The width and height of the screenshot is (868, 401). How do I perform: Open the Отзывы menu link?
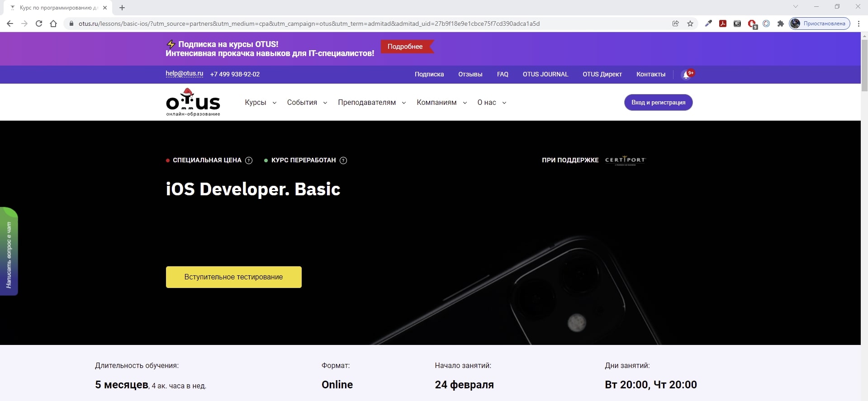tap(470, 74)
